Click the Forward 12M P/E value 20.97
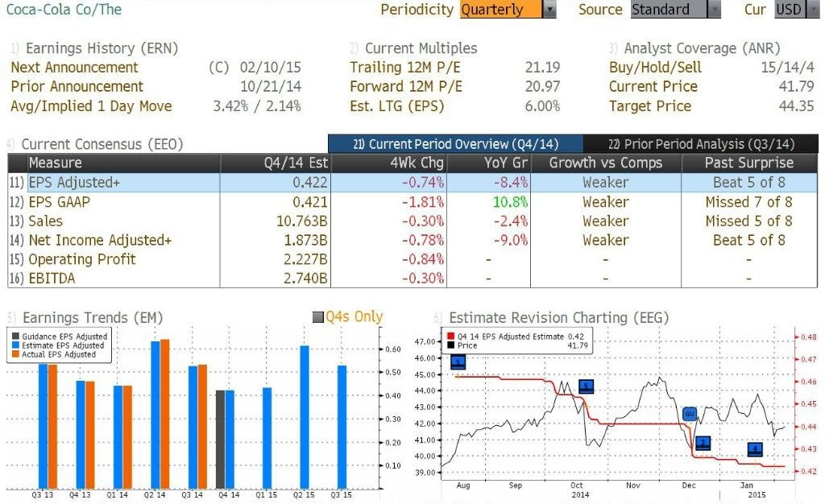Viewport: 825px width, 504px height. [x=542, y=86]
